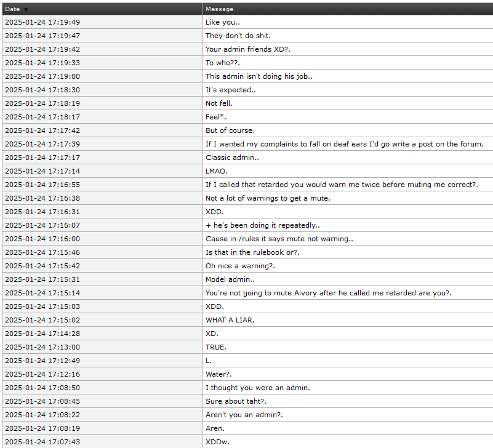The height and width of the screenshot is (448, 493).
Task: Select the row dated 2025-01-24 17:19:47
Action: tap(247, 36)
